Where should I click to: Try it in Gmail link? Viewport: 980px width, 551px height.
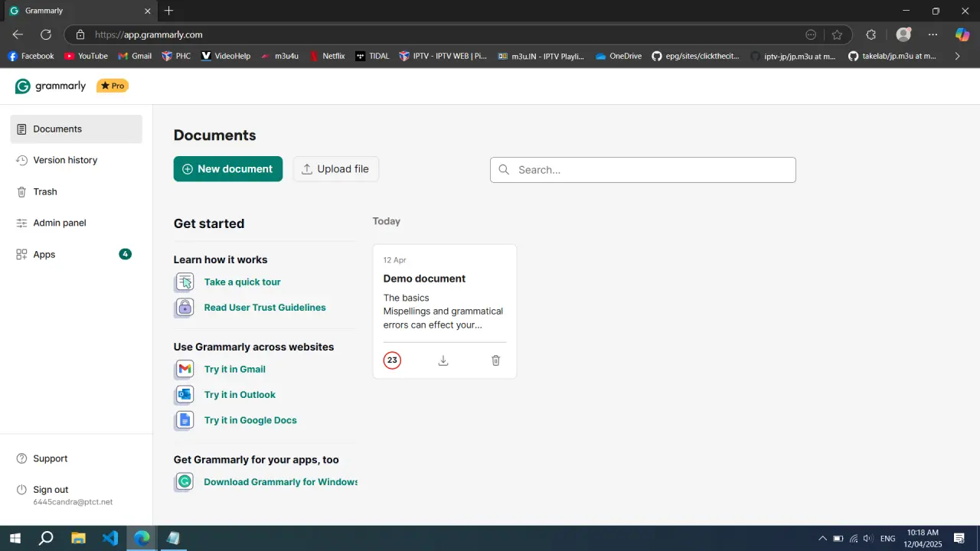pyautogui.click(x=234, y=370)
